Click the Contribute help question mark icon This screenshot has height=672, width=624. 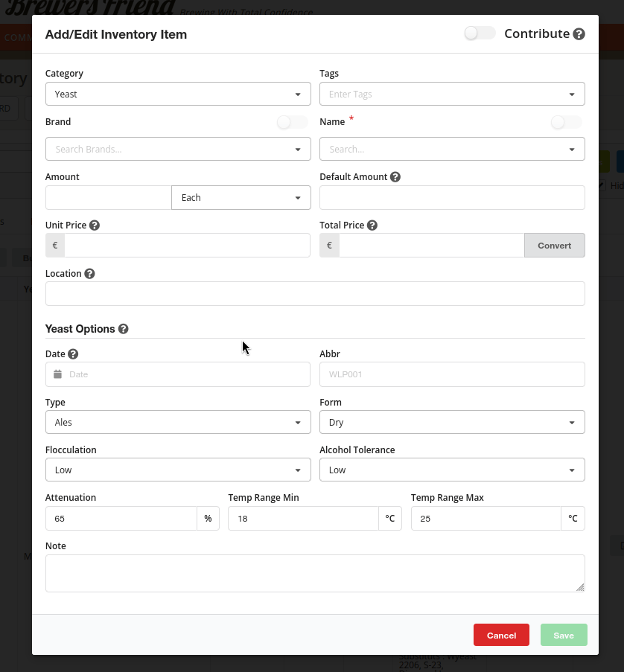579,34
